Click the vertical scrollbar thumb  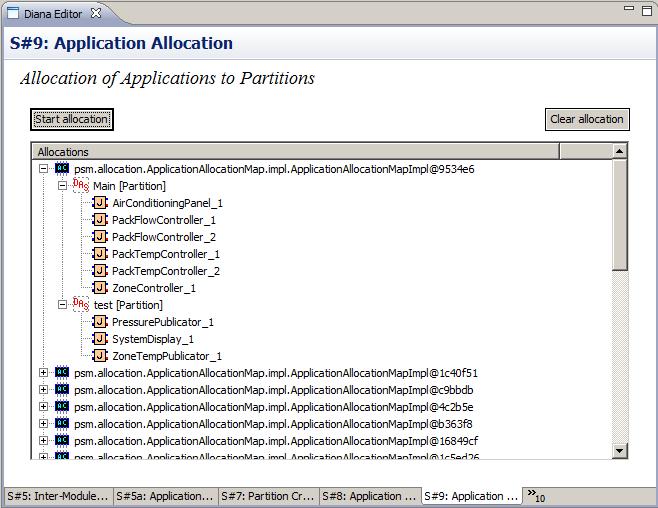click(x=619, y=215)
